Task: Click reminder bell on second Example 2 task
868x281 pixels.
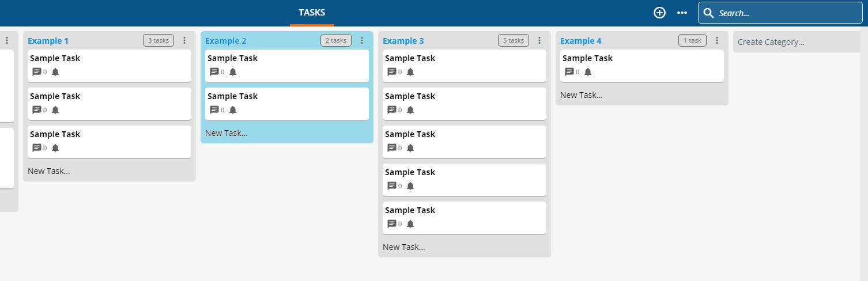Action: [x=233, y=110]
